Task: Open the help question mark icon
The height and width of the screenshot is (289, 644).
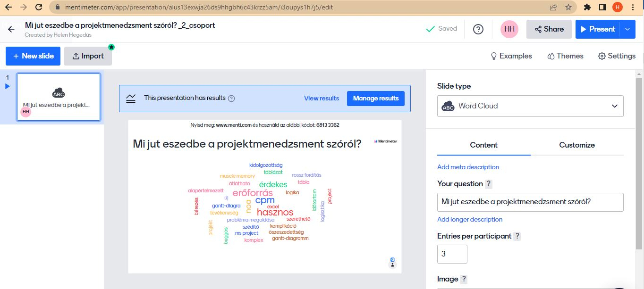Action: pos(478,29)
